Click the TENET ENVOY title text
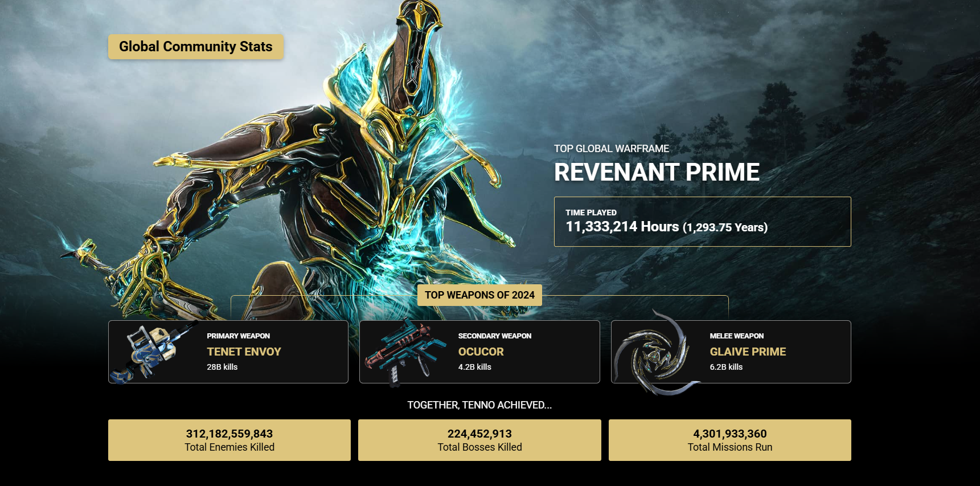This screenshot has width=980, height=486. coord(244,352)
